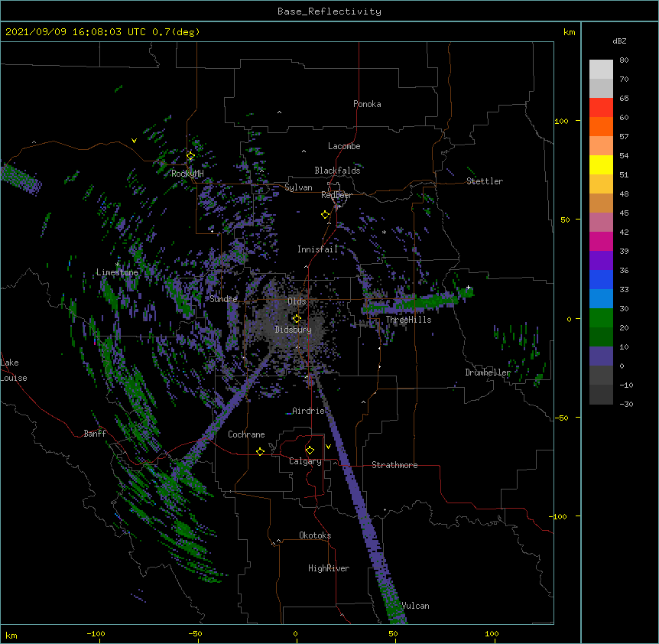Pick the red swatch in dBZ legend
Viewport: 659px width, 644px height.
coord(601,108)
